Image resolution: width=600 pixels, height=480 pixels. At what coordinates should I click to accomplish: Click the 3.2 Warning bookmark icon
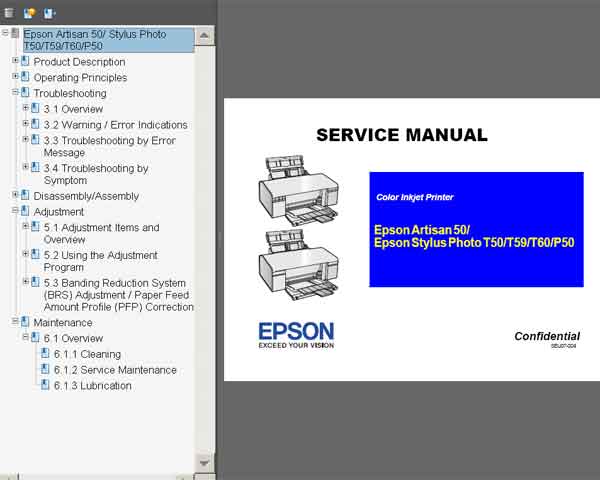coord(35,124)
